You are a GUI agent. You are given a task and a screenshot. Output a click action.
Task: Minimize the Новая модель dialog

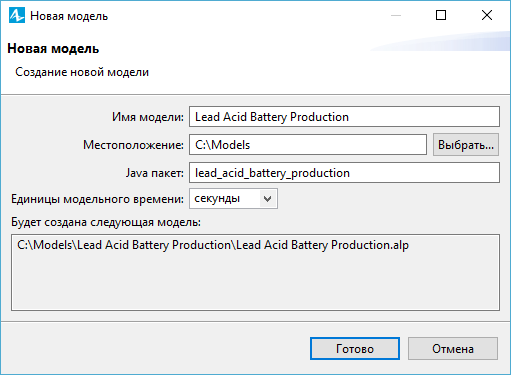coord(396,15)
